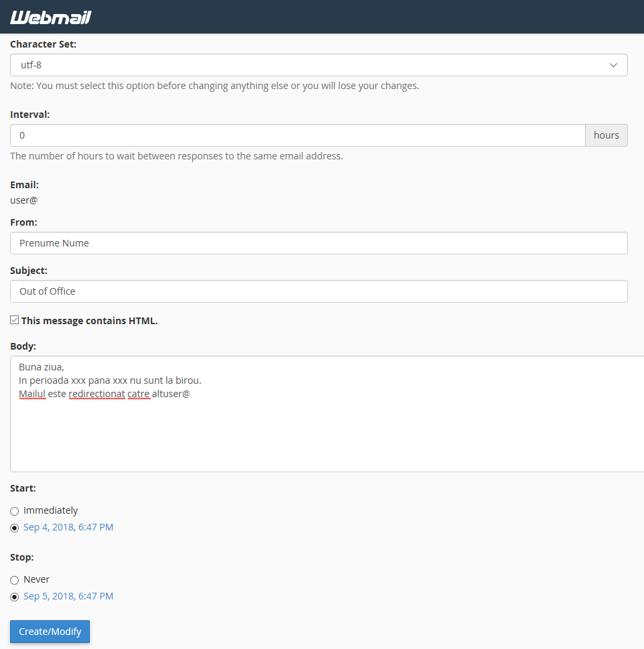Click the Interval field label
Image resolution: width=644 pixels, height=649 pixels.
click(30, 115)
